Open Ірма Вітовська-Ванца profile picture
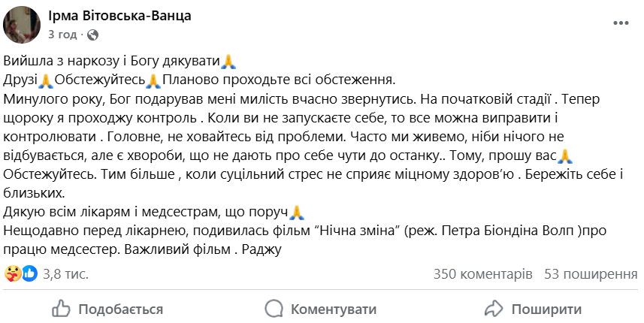Screen dimensions: 644x323 [23, 23]
